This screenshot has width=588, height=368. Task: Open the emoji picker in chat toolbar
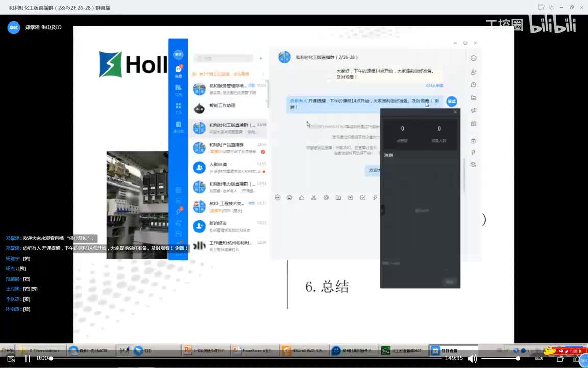click(289, 197)
